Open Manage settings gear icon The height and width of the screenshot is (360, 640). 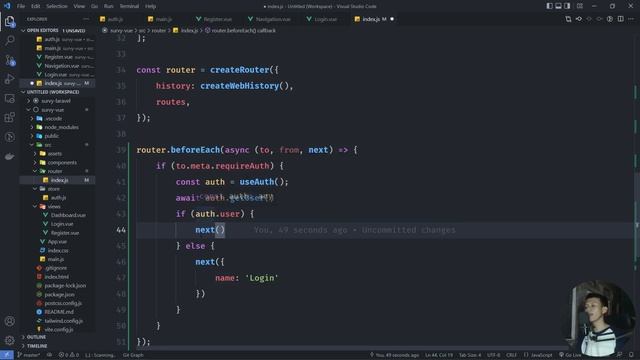coord(10,340)
